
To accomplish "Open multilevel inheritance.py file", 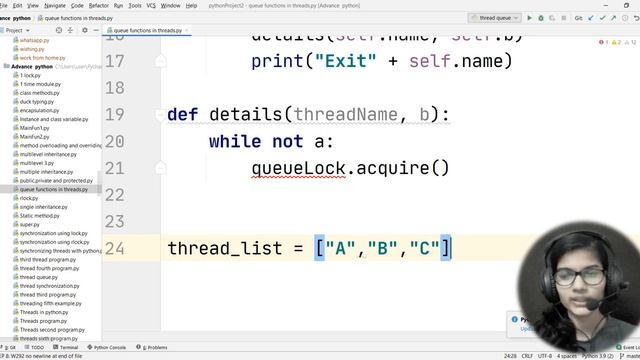I will 45,154.
